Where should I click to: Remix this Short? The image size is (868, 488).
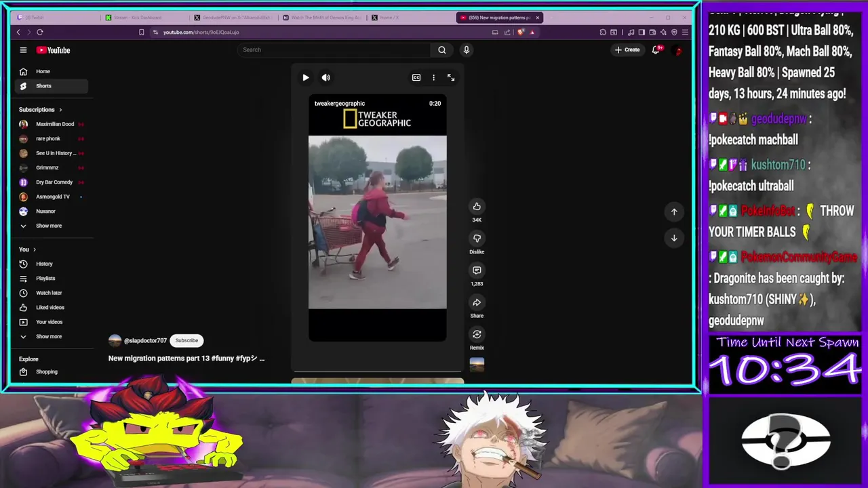[x=477, y=334]
